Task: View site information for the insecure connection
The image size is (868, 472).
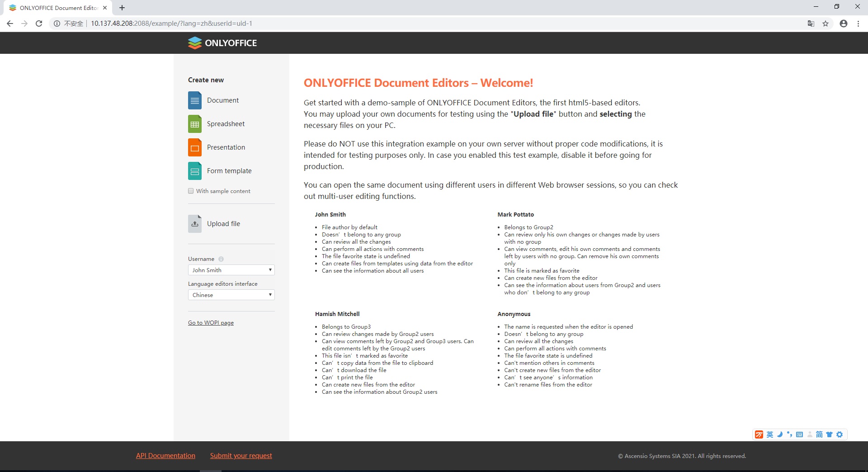Action: click(x=68, y=24)
